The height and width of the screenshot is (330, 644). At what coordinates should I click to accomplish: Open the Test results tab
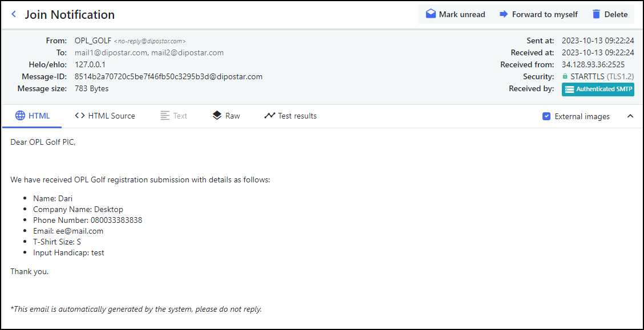(x=297, y=116)
